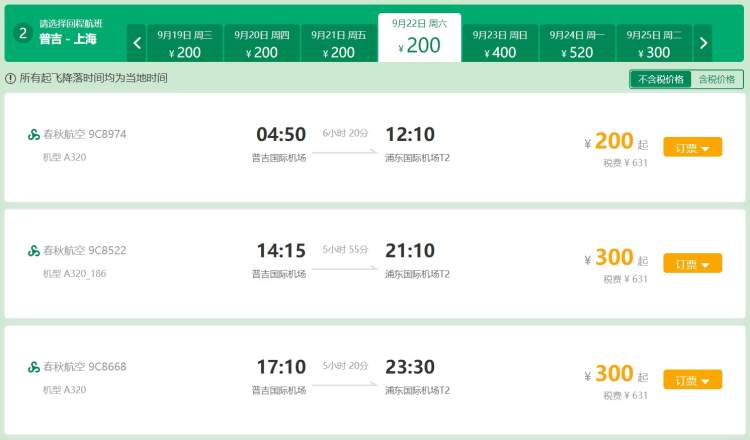Switch to 含税价格 price display

[x=717, y=79]
